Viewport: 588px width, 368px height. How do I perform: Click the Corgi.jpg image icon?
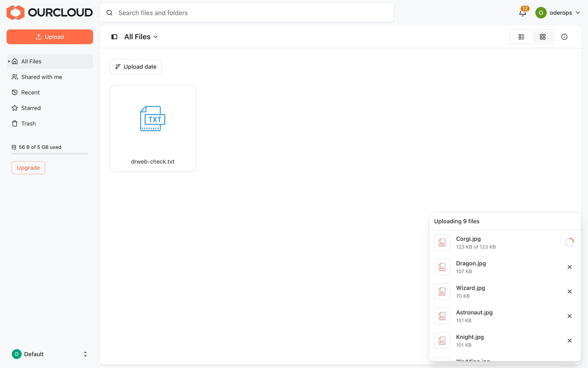coord(442,242)
